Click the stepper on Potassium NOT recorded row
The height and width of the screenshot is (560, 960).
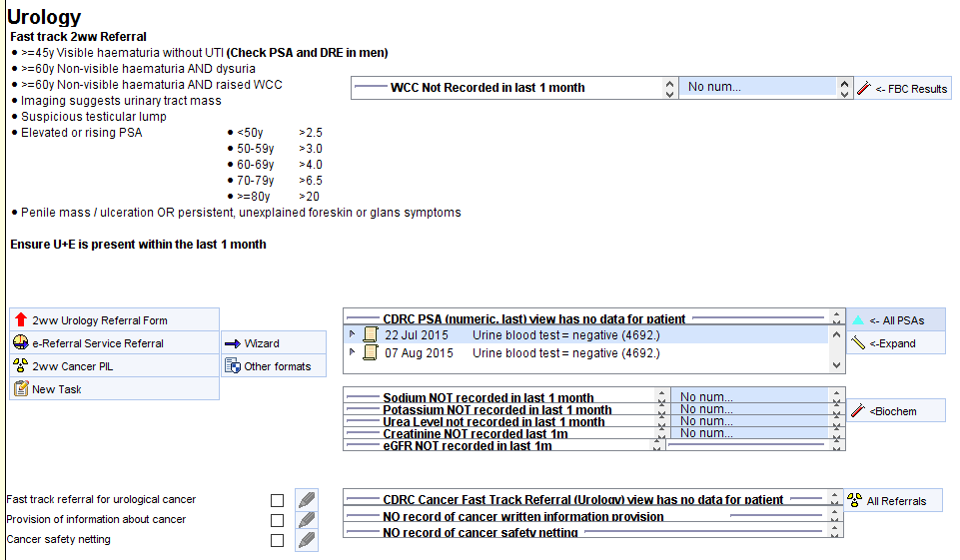(661, 409)
